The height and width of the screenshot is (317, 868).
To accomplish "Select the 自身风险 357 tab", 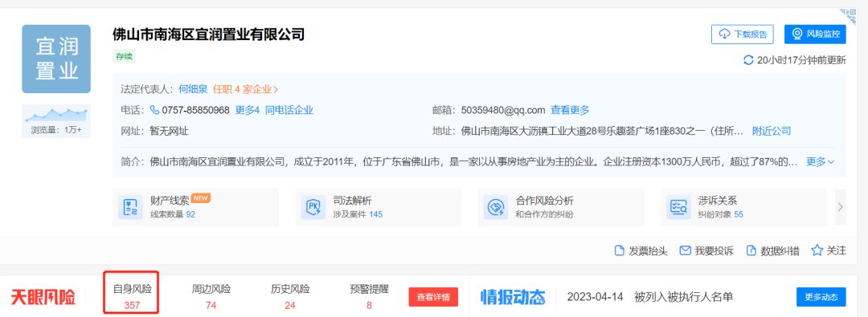I will tap(133, 296).
